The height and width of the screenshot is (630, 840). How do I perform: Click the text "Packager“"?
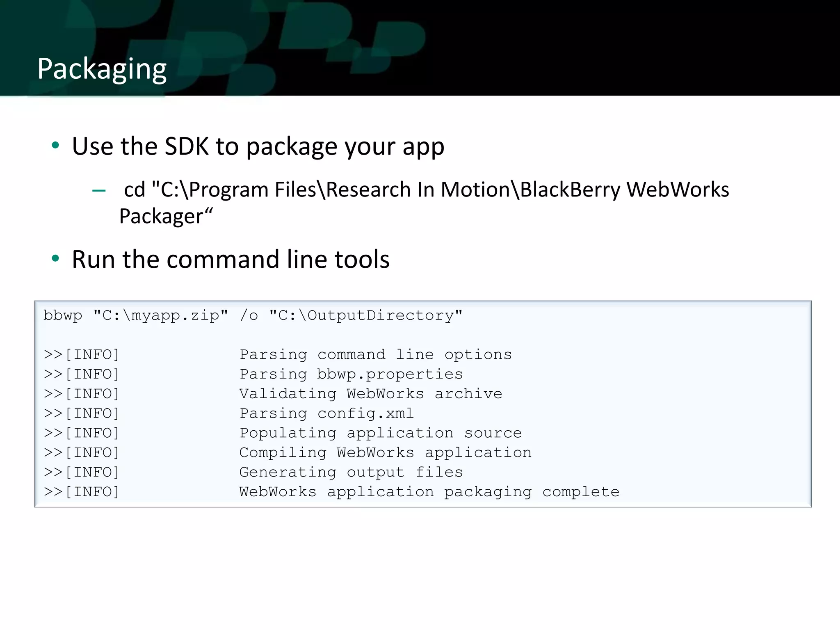coord(166,216)
